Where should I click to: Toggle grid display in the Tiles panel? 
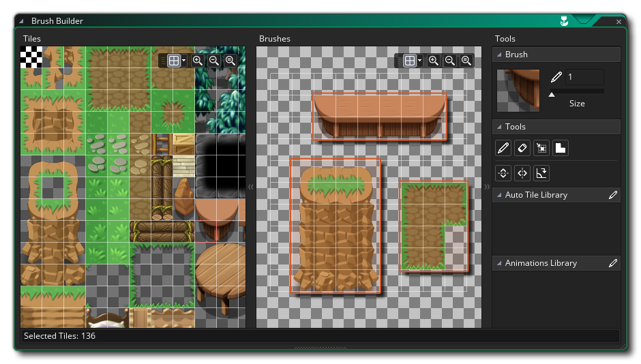pos(174,61)
